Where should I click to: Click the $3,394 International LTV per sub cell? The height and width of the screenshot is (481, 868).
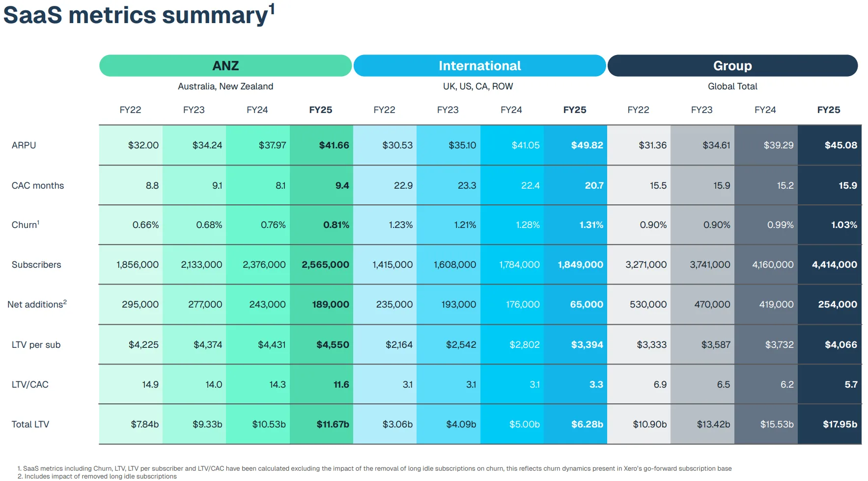pos(587,345)
